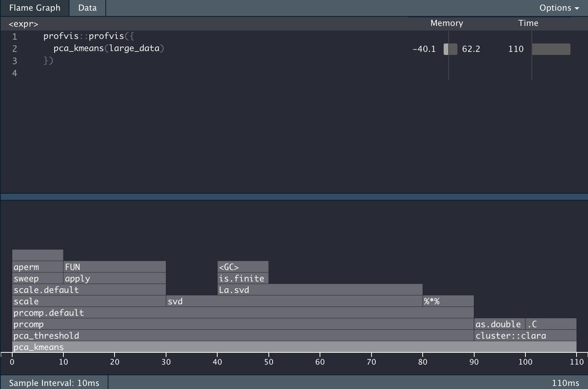This screenshot has height=389, width=588.
Task: Open the Options dropdown menu
Action: (x=559, y=8)
